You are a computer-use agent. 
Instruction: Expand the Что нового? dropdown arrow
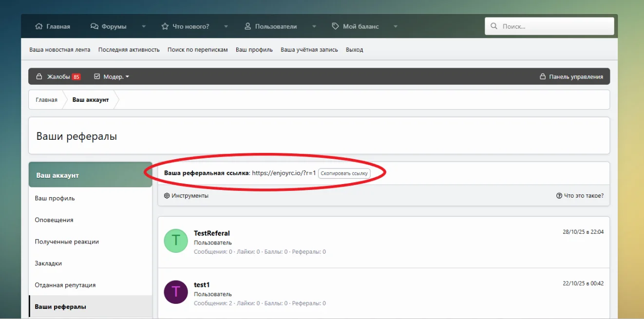(226, 26)
